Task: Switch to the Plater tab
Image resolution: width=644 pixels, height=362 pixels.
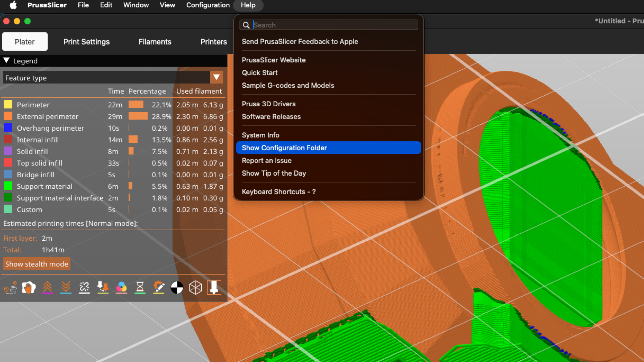Action: pos(25,42)
